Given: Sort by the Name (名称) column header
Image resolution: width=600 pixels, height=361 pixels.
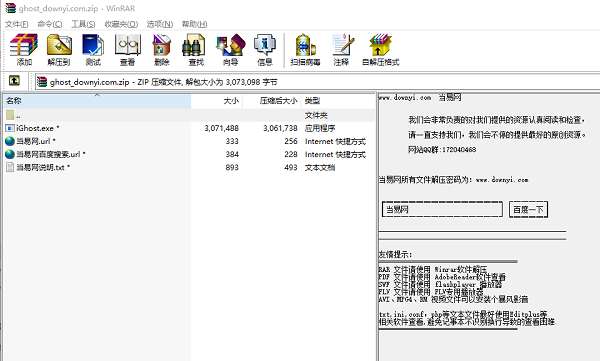Looking at the screenshot, I should click(96, 101).
